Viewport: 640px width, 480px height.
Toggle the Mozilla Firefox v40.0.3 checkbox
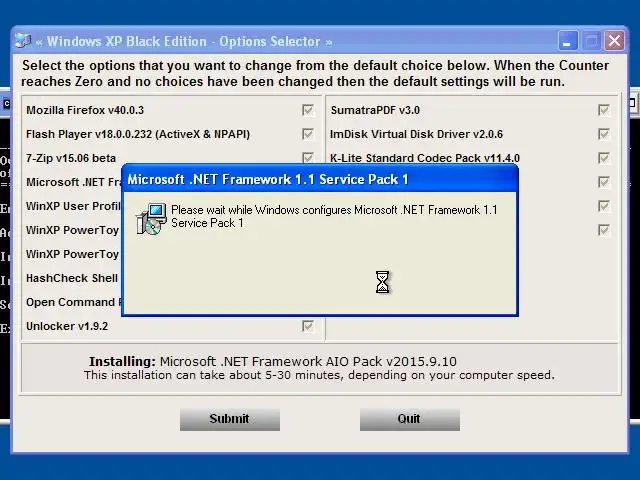click(308, 110)
